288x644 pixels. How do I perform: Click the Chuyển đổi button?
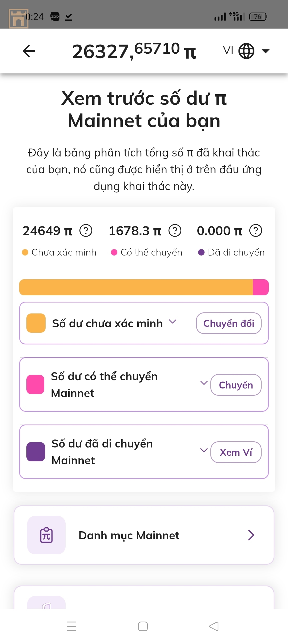point(229,323)
